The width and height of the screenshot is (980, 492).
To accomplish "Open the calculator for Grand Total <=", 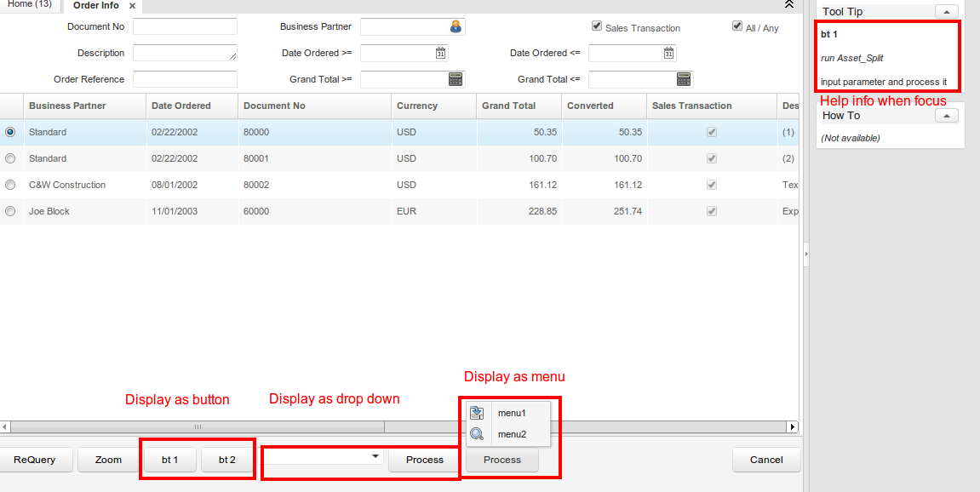I will [x=684, y=79].
